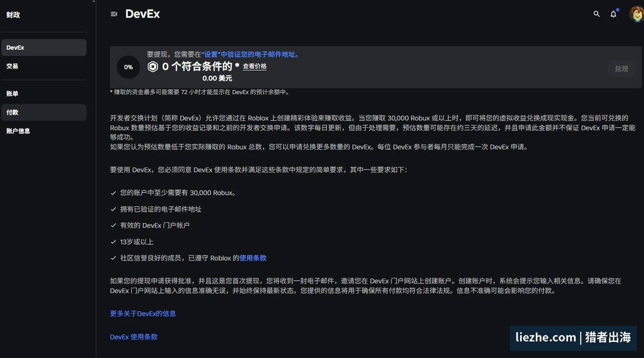Click the 0% progress circle
The image size is (644, 358).
(x=128, y=67)
